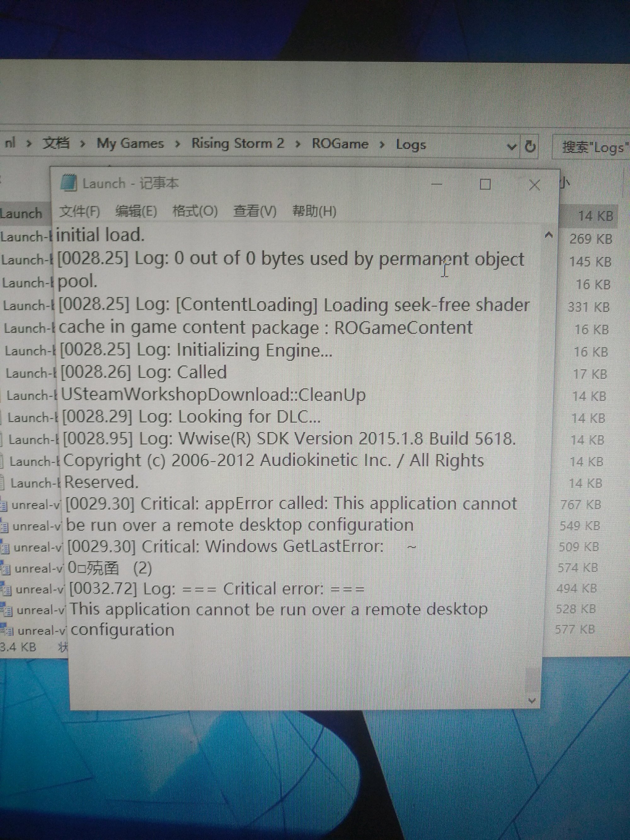630x840 pixels.
Task: Open the 帮助(H) menu
Action: coord(314,211)
